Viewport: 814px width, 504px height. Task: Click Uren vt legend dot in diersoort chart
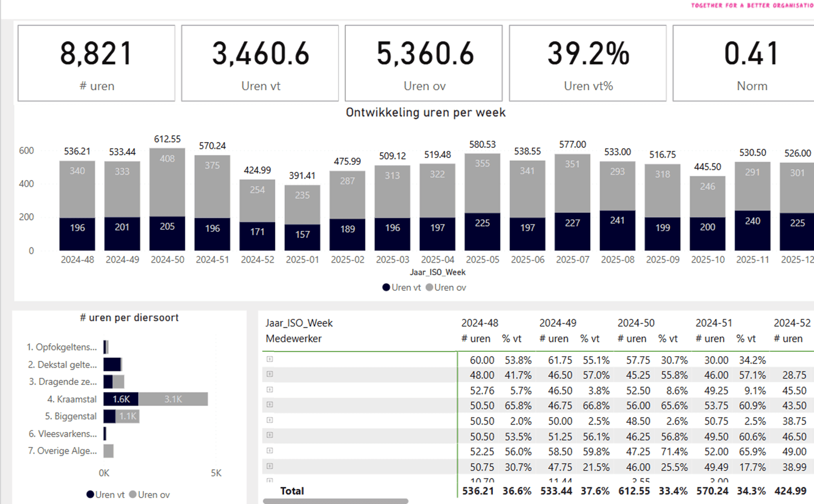click(x=90, y=495)
